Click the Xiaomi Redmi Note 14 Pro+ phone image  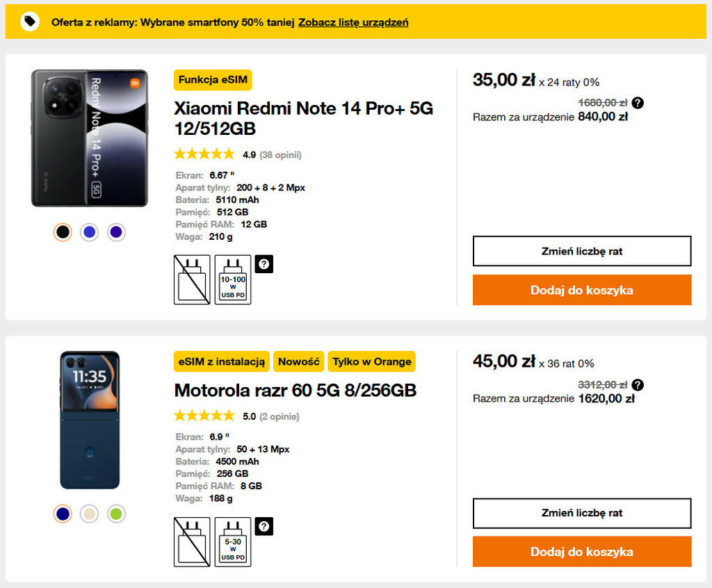[89, 138]
